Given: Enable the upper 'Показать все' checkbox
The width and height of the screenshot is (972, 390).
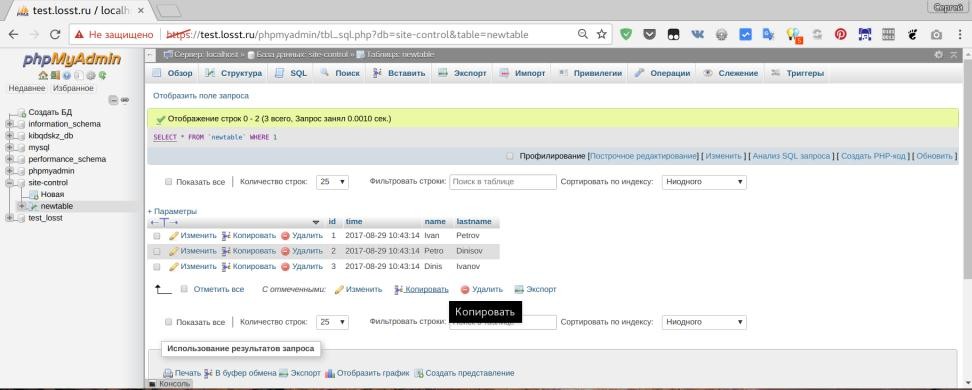Looking at the screenshot, I should click(x=168, y=182).
